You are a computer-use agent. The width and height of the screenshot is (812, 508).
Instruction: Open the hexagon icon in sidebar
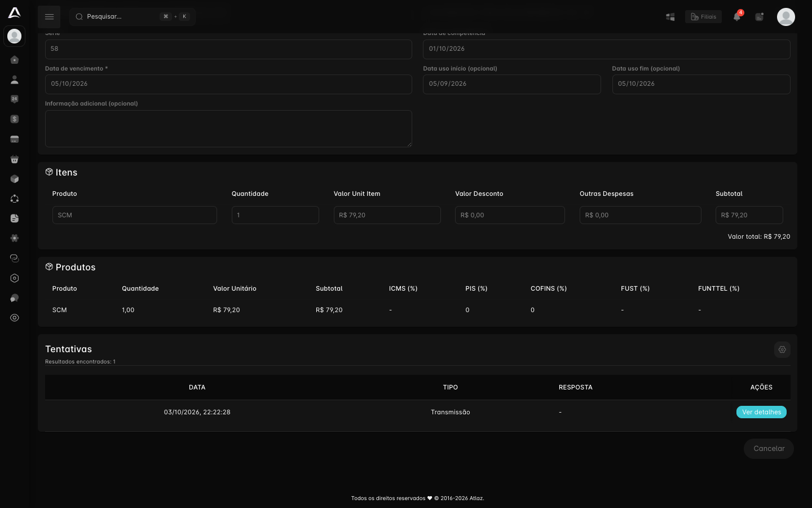pyautogui.click(x=15, y=278)
